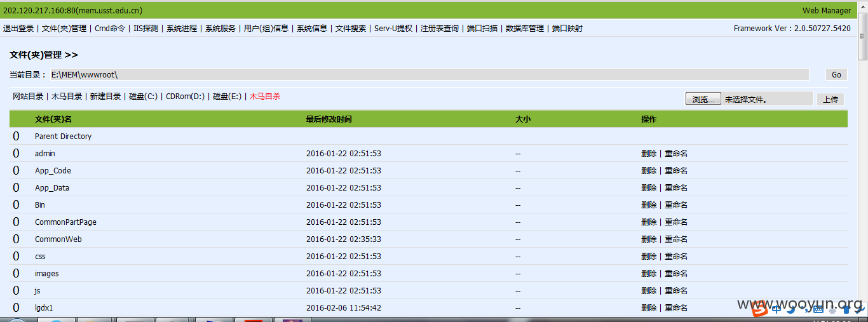Viewport: 868px width, 322px height.
Task: Open 注册表查询 in the top menu
Action: point(440,29)
